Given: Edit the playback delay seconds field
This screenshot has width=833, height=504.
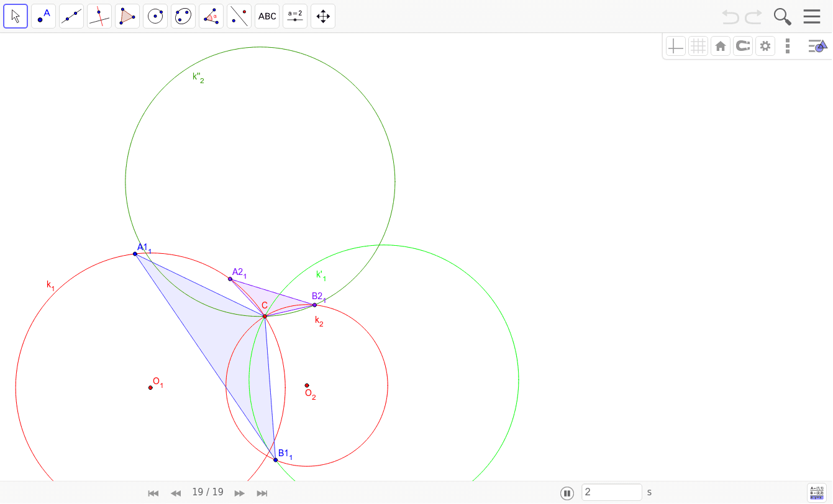Looking at the screenshot, I should 612,492.
